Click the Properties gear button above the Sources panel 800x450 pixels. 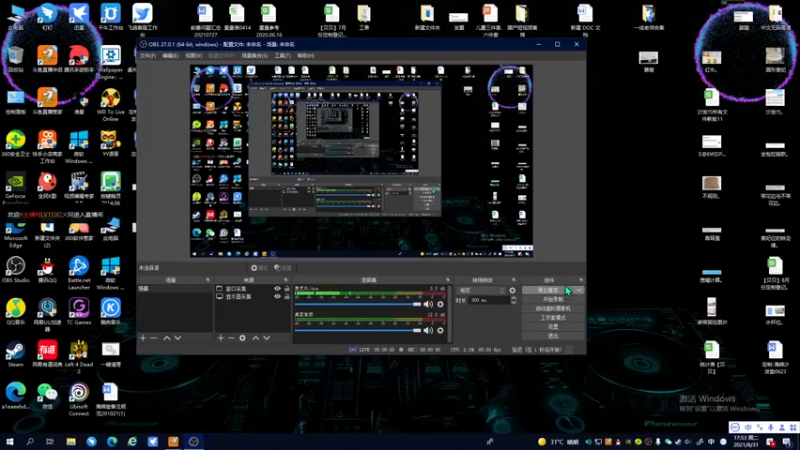[x=259, y=268]
